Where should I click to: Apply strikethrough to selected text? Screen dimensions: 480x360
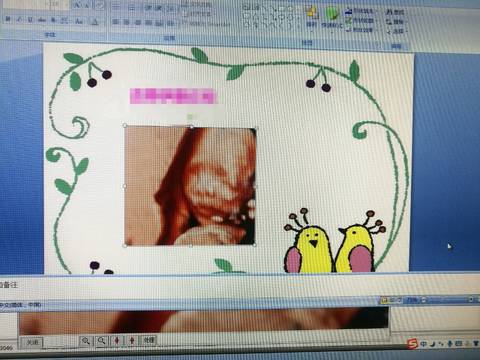point(42,20)
